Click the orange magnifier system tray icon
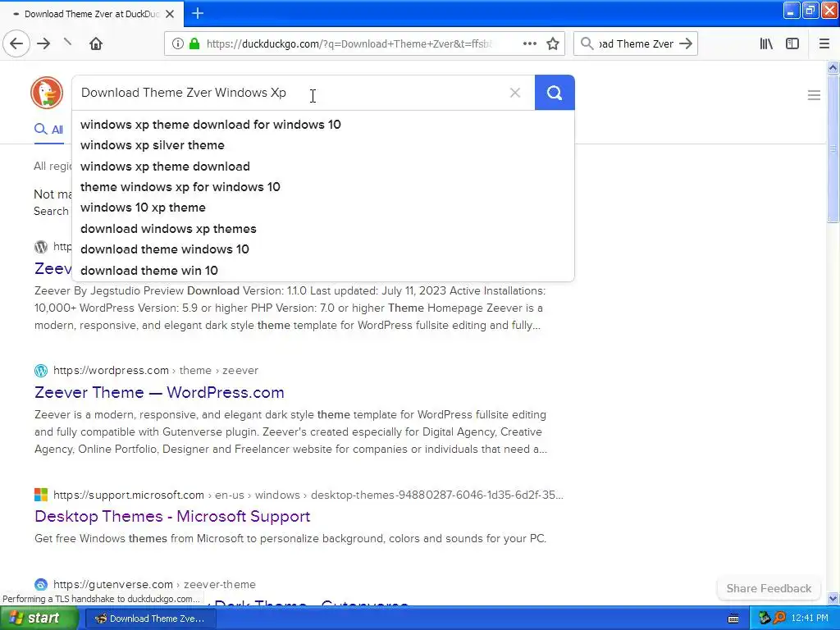The width and height of the screenshot is (840, 630). click(780, 619)
